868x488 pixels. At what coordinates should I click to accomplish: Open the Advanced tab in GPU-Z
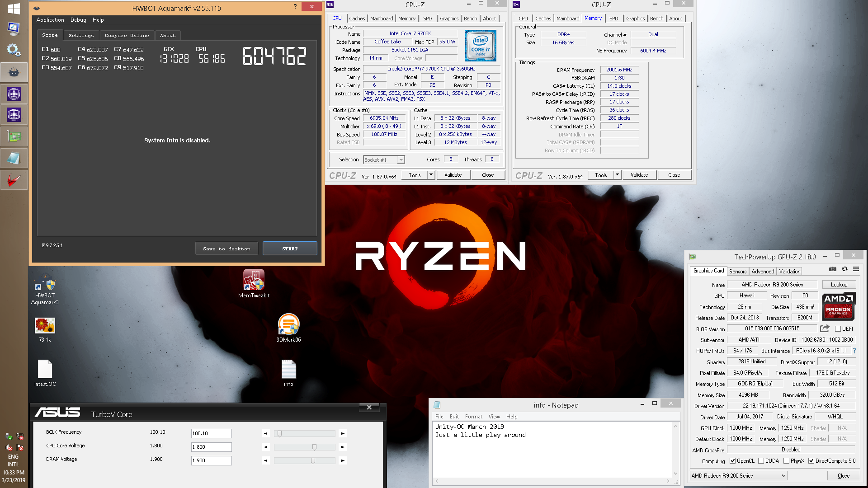coord(763,272)
